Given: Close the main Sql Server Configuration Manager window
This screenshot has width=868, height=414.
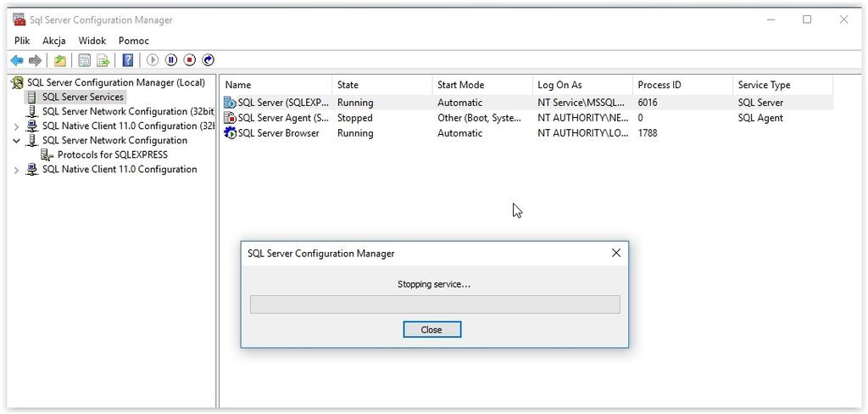Looking at the screenshot, I should click(843, 20).
